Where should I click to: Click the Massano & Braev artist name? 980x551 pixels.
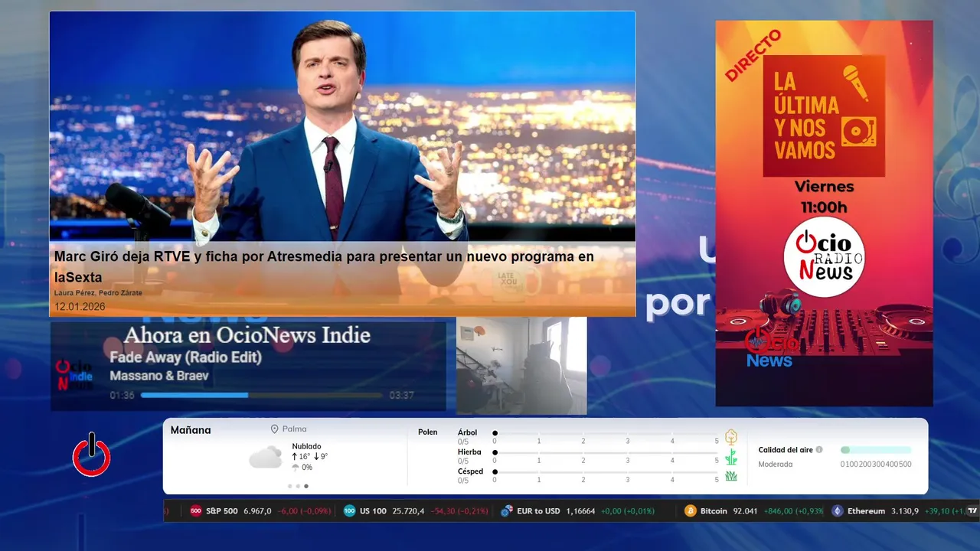click(x=159, y=376)
